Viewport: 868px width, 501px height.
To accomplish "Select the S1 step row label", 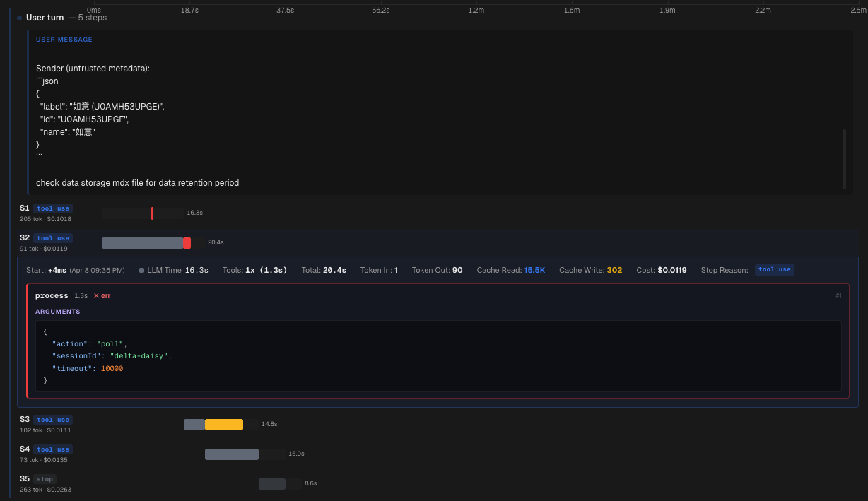I will point(25,208).
